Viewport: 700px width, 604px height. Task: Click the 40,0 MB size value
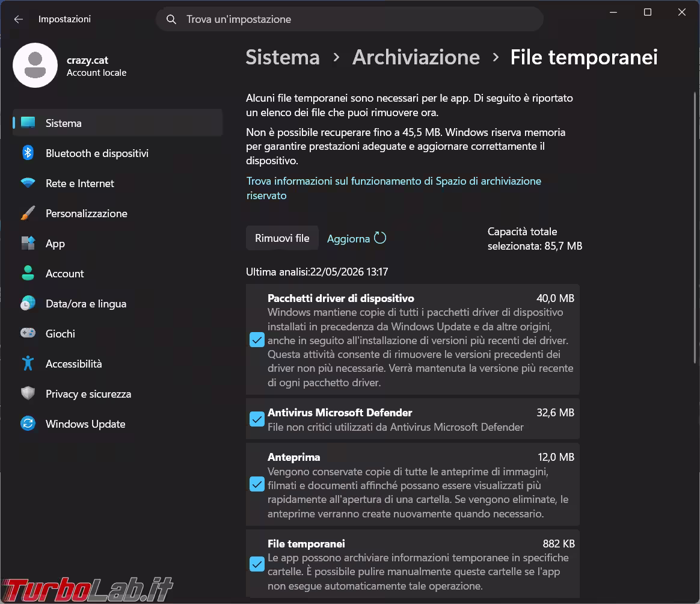[x=555, y=298]
